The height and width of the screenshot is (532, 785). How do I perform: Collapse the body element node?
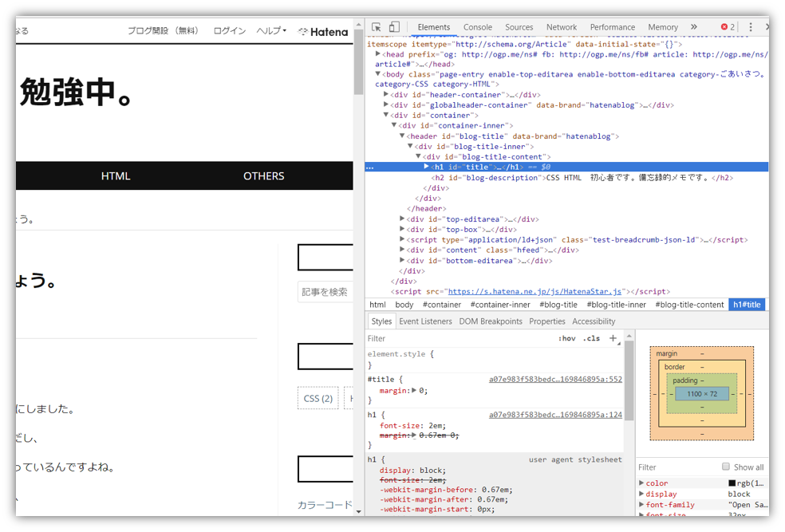(378, 74)
